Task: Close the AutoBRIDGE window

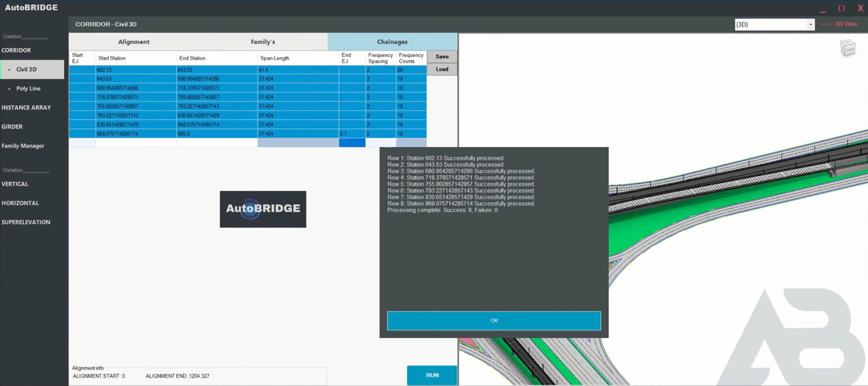Action: point(860,8)
